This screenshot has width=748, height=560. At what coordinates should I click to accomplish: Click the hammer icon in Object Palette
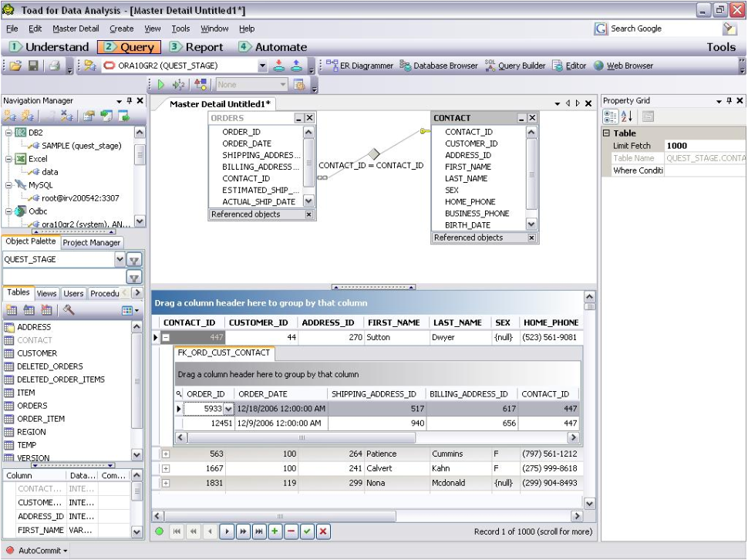[x=69, y=311]
